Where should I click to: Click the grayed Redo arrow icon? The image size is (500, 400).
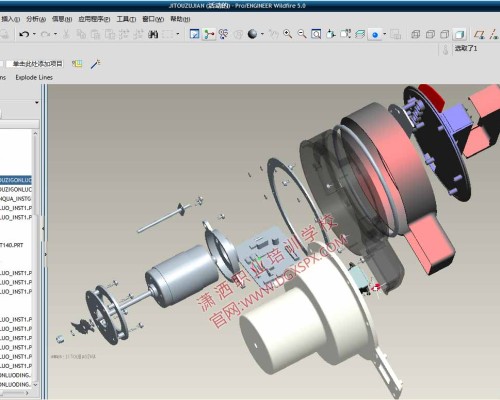(x=45, y=34)
